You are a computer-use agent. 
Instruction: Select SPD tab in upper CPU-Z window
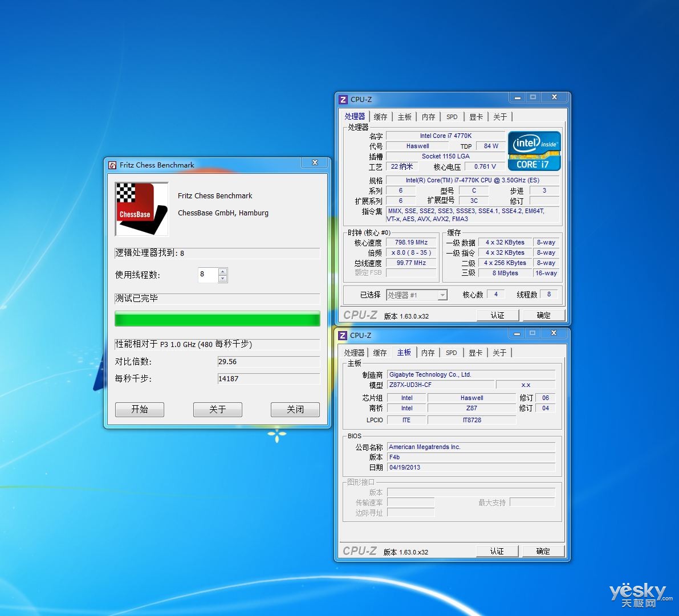452,117
